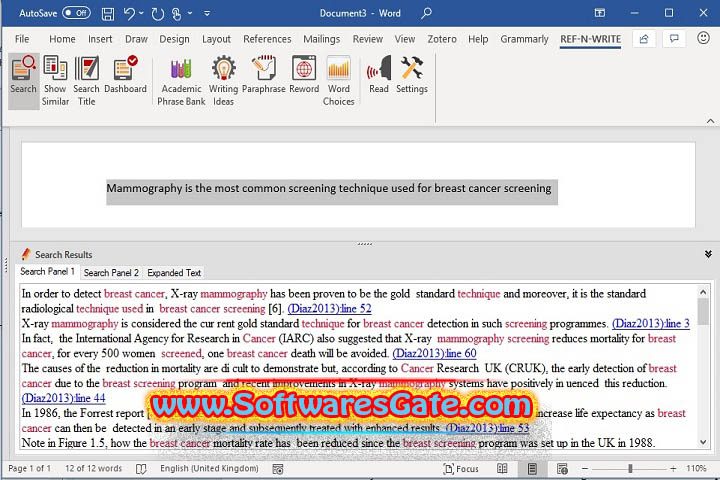
Task: Click the zoom slider handle
Action: tap(630, 469)
